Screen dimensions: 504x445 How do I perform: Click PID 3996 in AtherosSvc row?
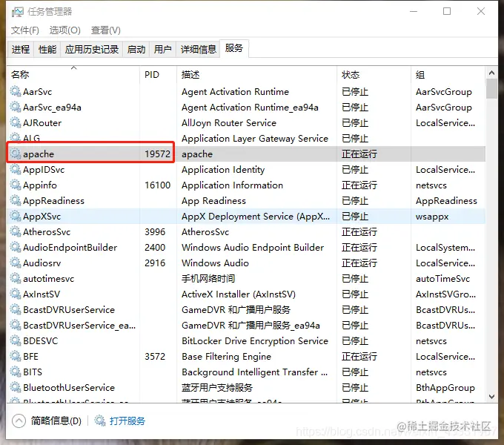coord(155,232)
